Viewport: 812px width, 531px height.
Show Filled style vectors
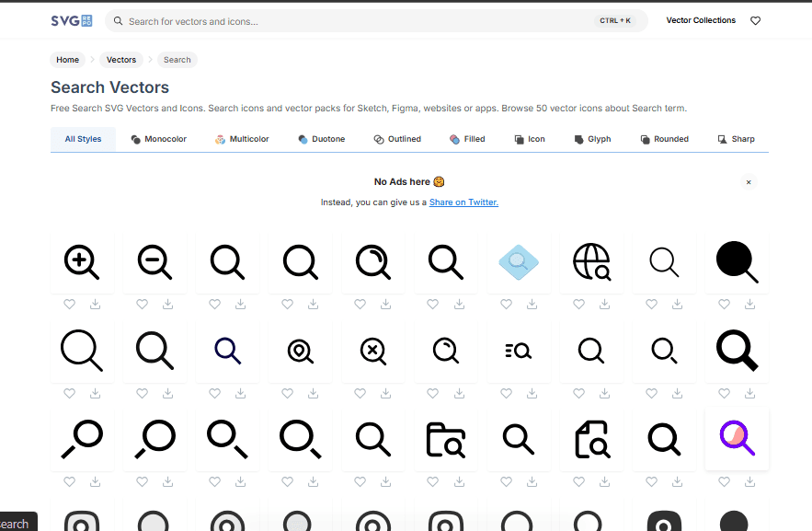tap(467, 139)
